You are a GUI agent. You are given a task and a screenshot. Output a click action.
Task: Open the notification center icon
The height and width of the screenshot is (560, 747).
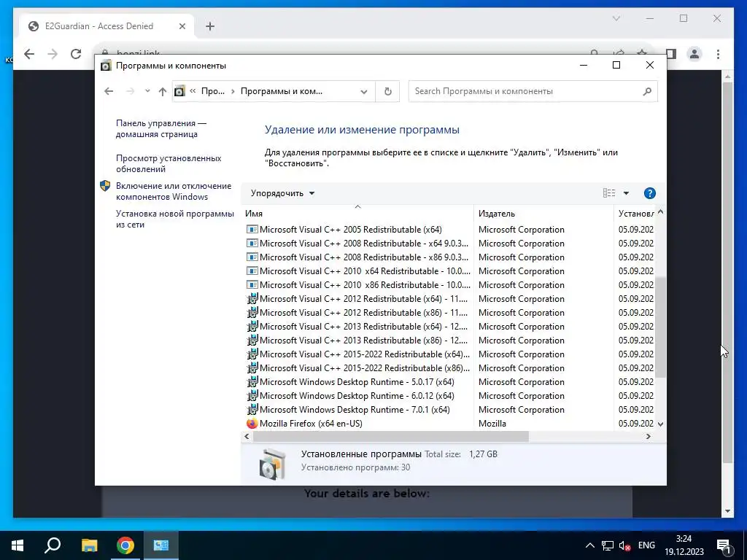(x=724, y=545)
